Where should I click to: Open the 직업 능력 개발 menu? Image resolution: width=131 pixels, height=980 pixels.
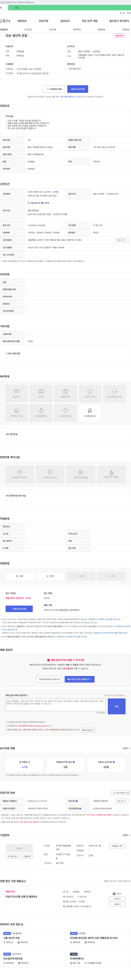click(x=89, y=21)
